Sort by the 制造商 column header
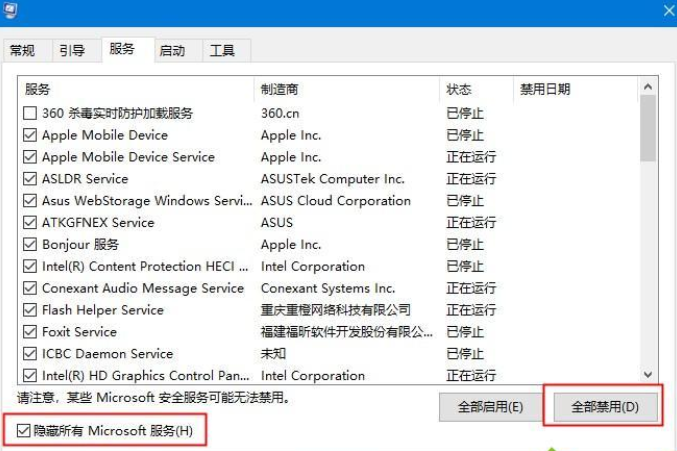 (345, 90)
